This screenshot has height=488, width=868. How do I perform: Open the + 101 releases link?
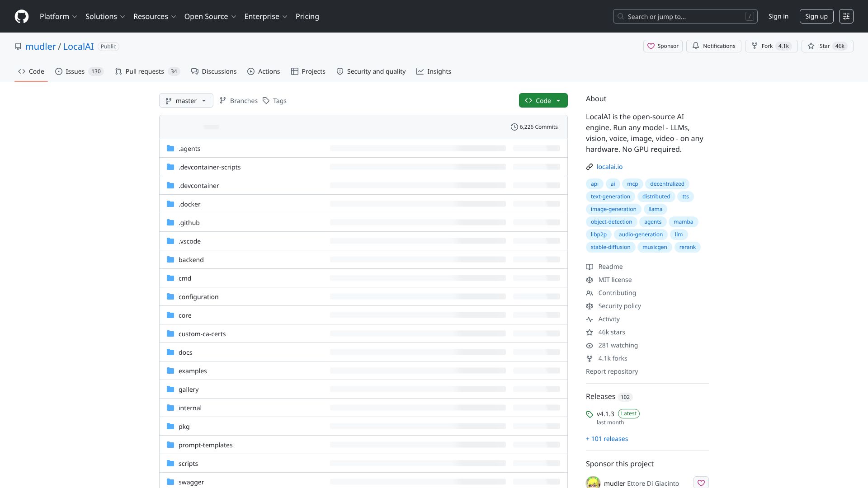pyautogui.click(x=607, y=439)
